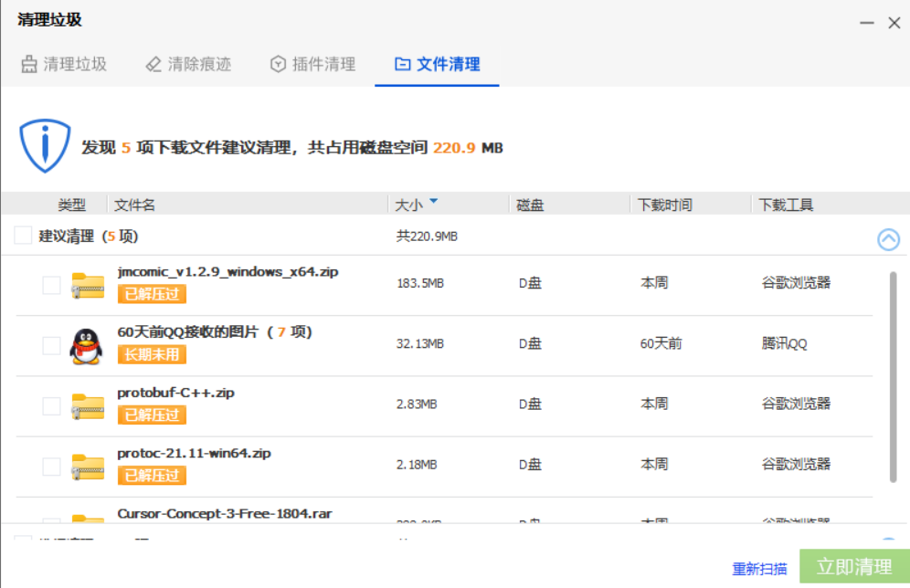Click the 立即清理 button
Screen dimensions: 910x588
click(x=854, y=566)
